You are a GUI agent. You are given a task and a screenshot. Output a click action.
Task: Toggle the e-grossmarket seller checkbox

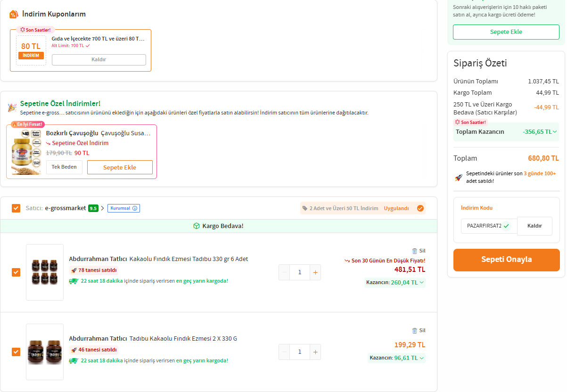pos(16,208)
